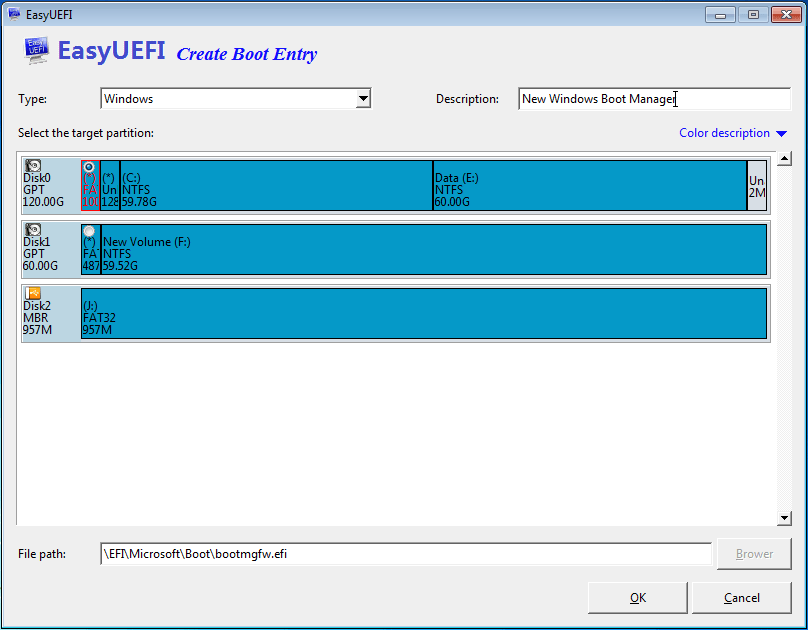Click the Cancel button

(x=742, y=598)
